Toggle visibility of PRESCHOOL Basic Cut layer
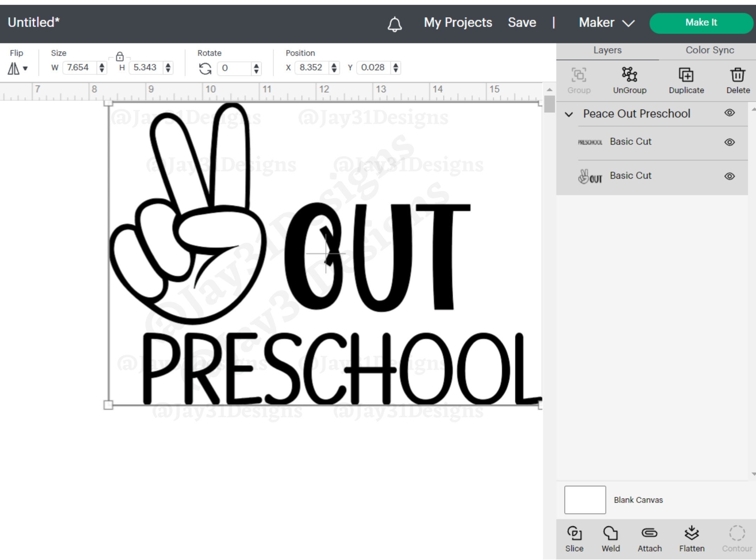Viewport: 756px width, 560px height. click(729, 142)
